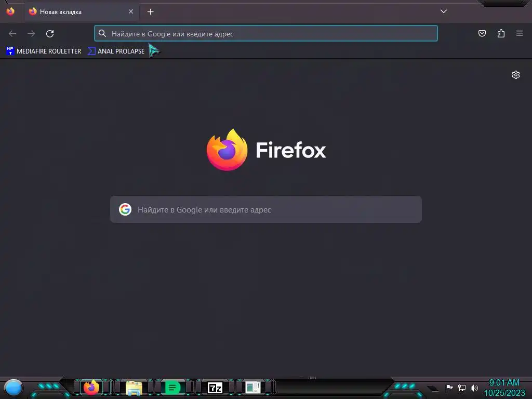The width and height of the screenshot is (532, 399).
Task: Click the Google G icon in search box
Action: [x=125, y=209]
